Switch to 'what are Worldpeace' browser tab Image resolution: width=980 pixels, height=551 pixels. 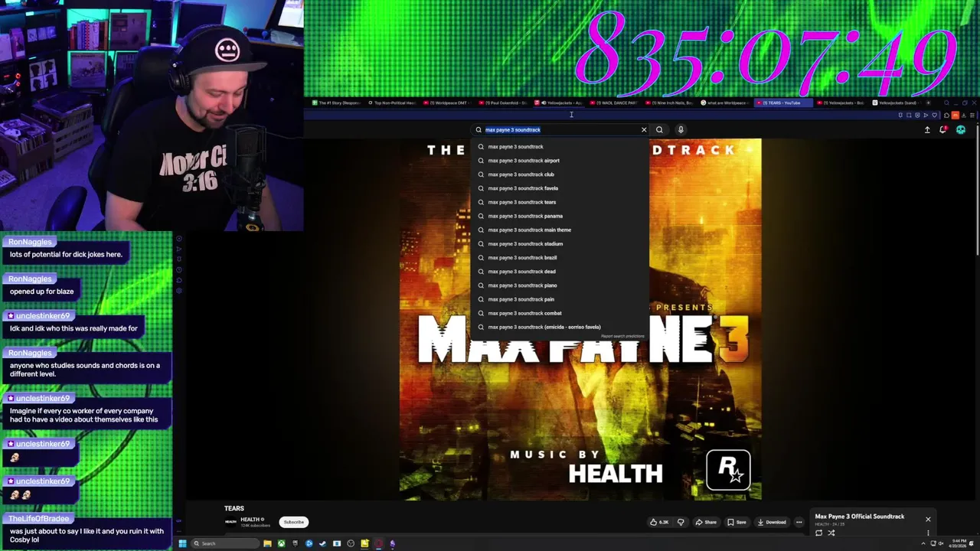724,103
